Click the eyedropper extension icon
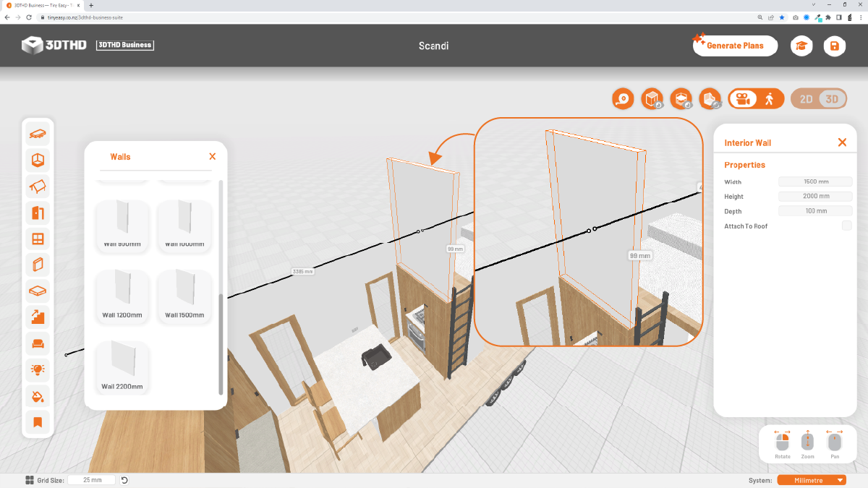 (817, 17)
